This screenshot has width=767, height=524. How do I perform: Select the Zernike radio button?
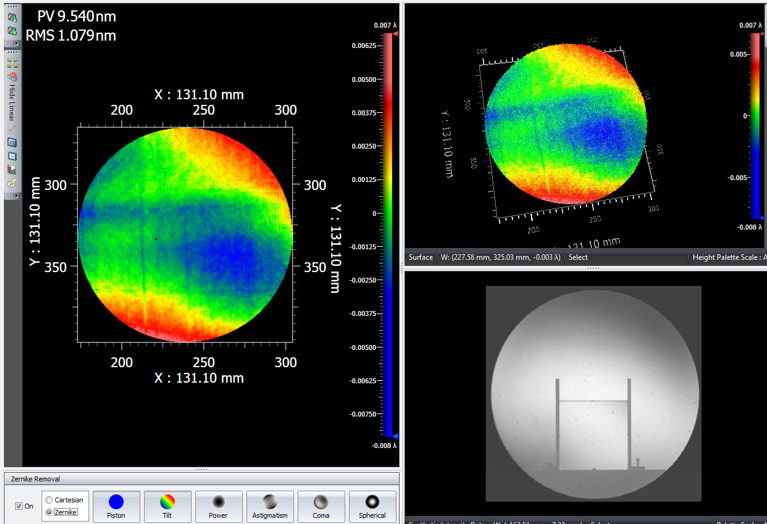click(48, 512)
